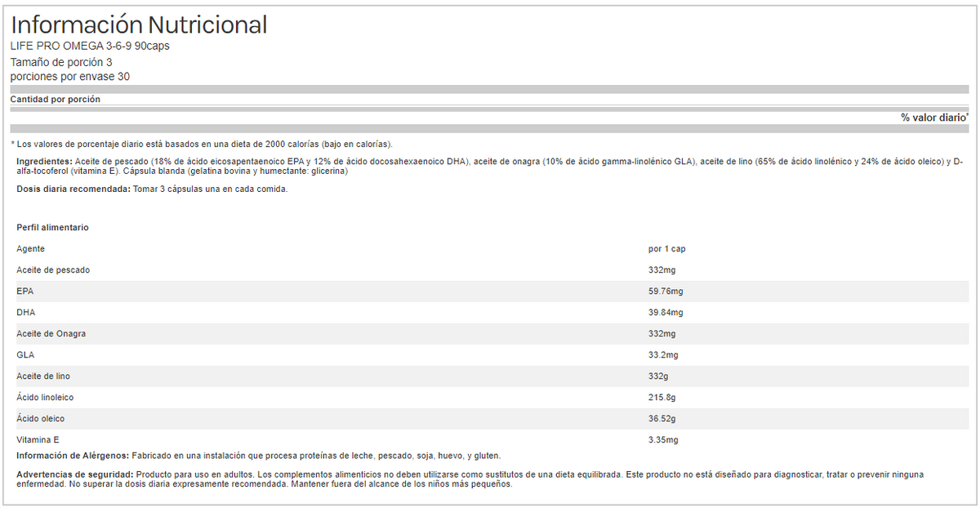Click the Vitamina E value 3.35mg

(x=663, y=439)
